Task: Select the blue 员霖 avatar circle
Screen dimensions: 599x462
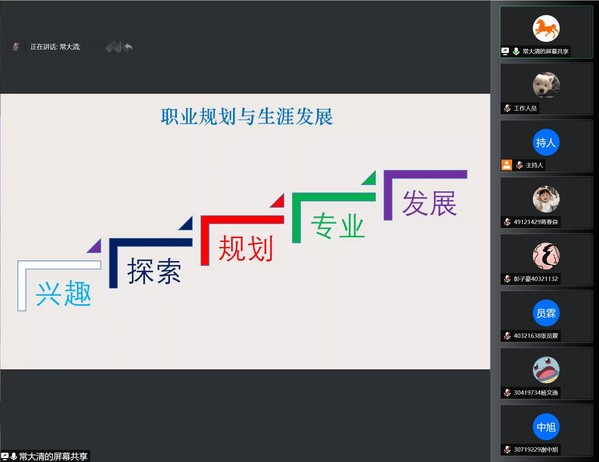Action: point(546,313)
